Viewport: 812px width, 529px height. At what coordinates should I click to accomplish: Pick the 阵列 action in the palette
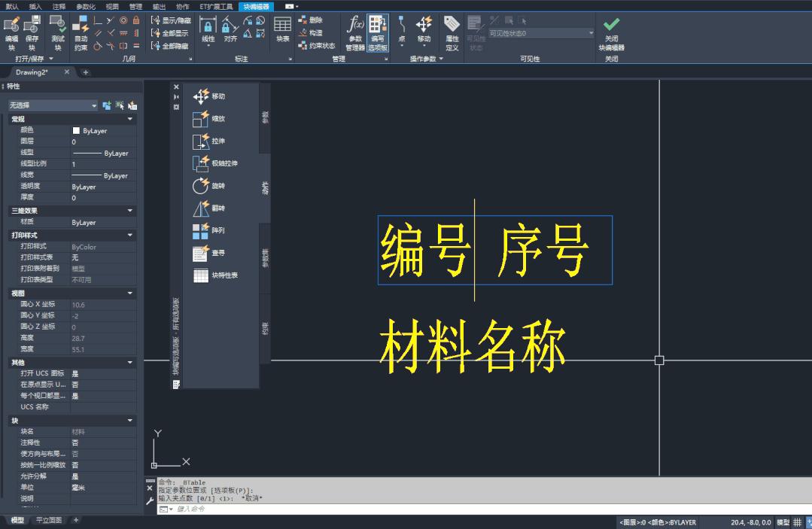coord(213,231)
